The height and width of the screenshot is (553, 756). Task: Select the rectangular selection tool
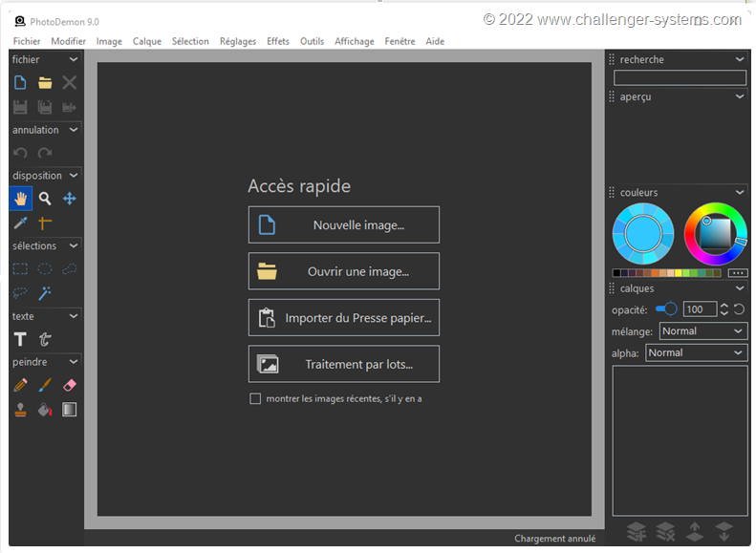point(20,268)
